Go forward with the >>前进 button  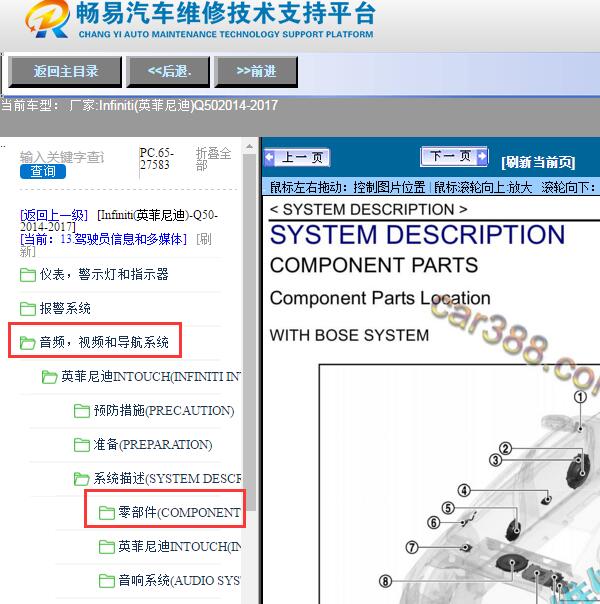[x=256, y=72]
